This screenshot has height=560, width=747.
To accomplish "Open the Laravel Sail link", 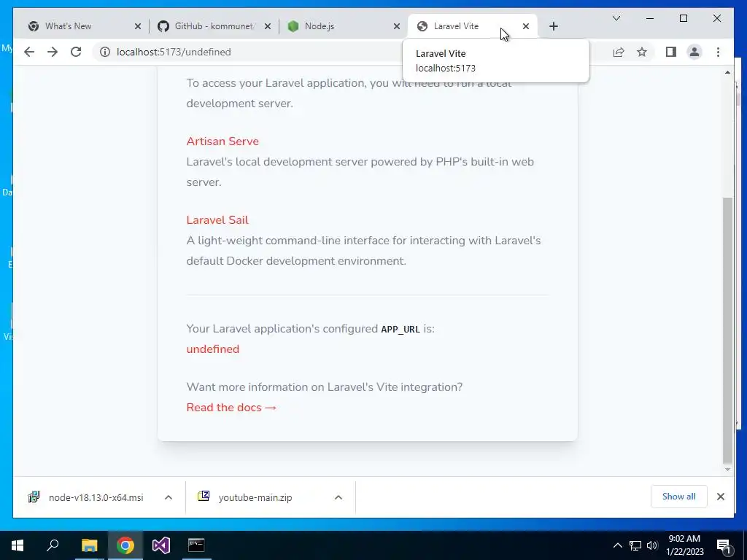I will click(217, 220).
